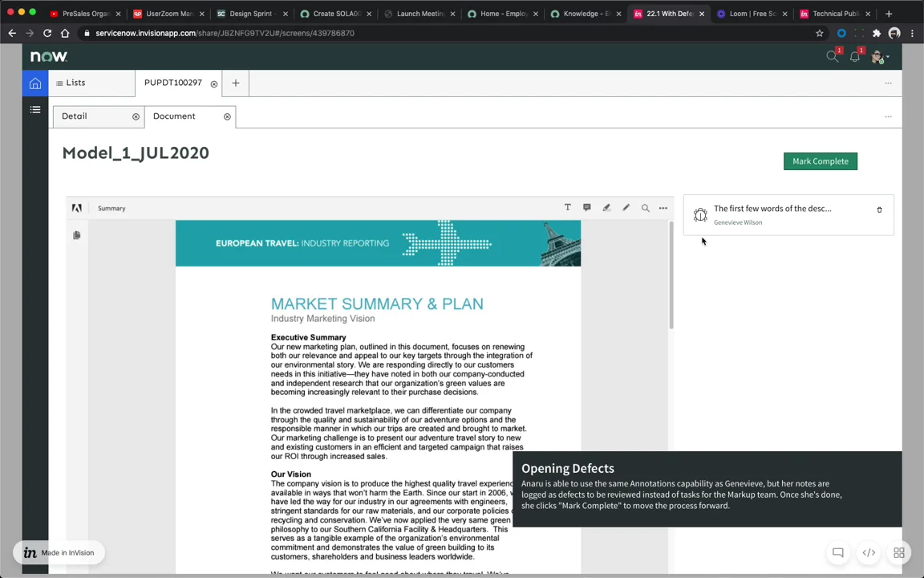The height and width of the screenshot is (578, 924).
Task: Select the Add Text tool in viewer
Action: point(568,208)
